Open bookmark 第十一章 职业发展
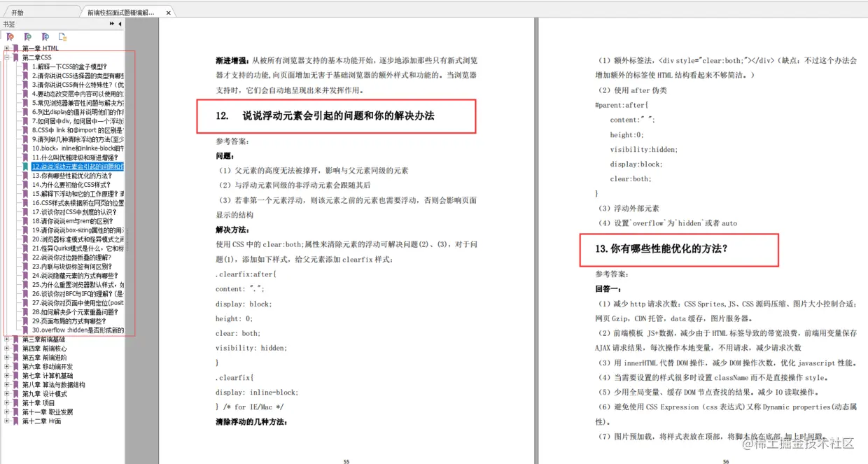Viewport: 868px width, 464px height. pos(48,412)
